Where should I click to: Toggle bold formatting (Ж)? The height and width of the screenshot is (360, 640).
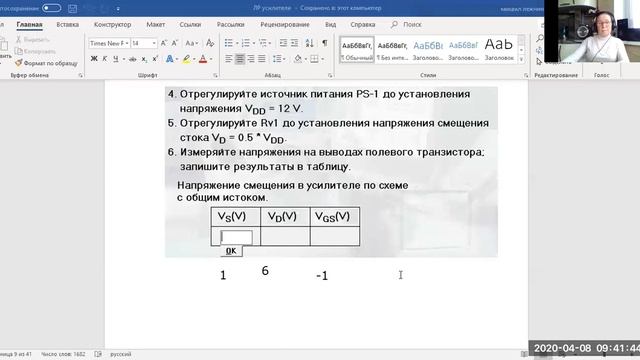[x=94, y=59]
